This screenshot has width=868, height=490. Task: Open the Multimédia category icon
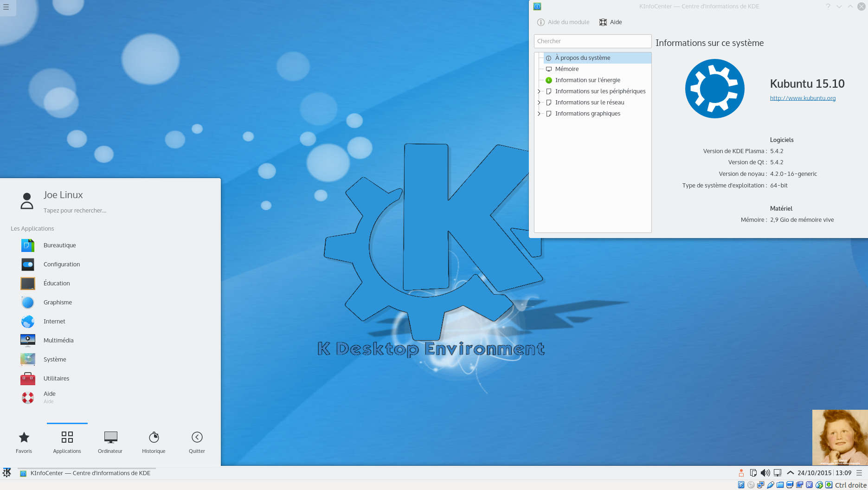(28, 341)
